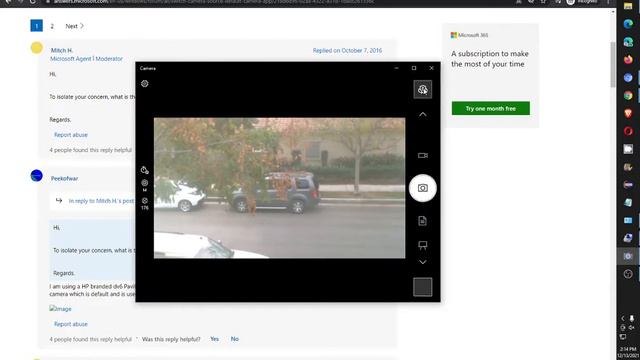Screen dimensions: 640x360
Task: Take a photo with the shutter button
Action: pos(423,188)
